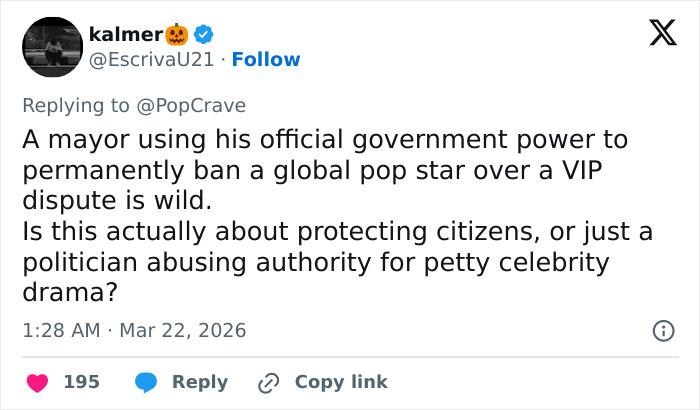Open kalmer's profile picture
Screen dimensions: 700x410
pos(50,47)
